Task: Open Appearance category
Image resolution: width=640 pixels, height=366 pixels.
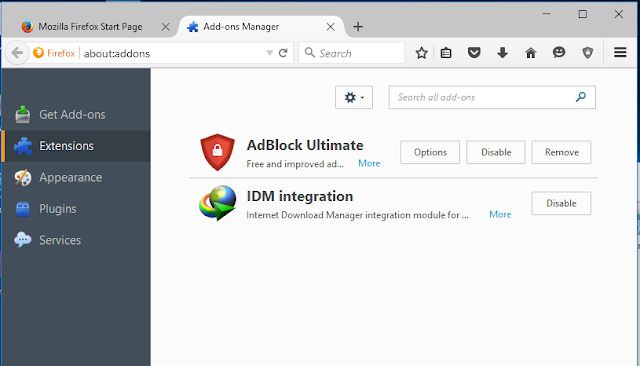Action: point(76,177)
